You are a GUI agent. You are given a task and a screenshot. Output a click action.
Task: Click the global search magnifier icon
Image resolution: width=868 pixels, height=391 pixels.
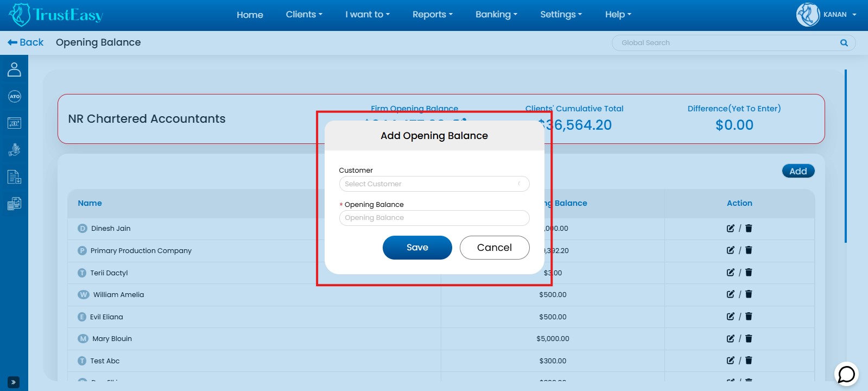click(x=844, y=43)
